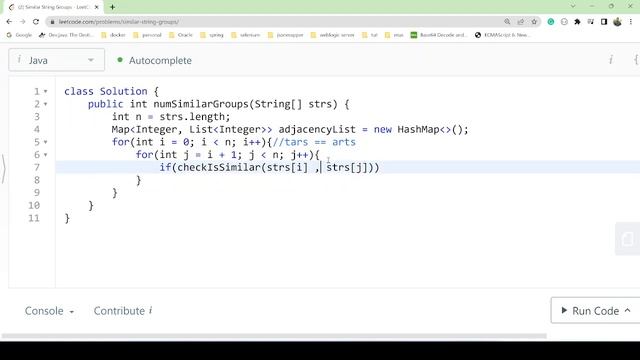
Task: Click the faded notes icon at right
Action: click(x=627, y=239)
